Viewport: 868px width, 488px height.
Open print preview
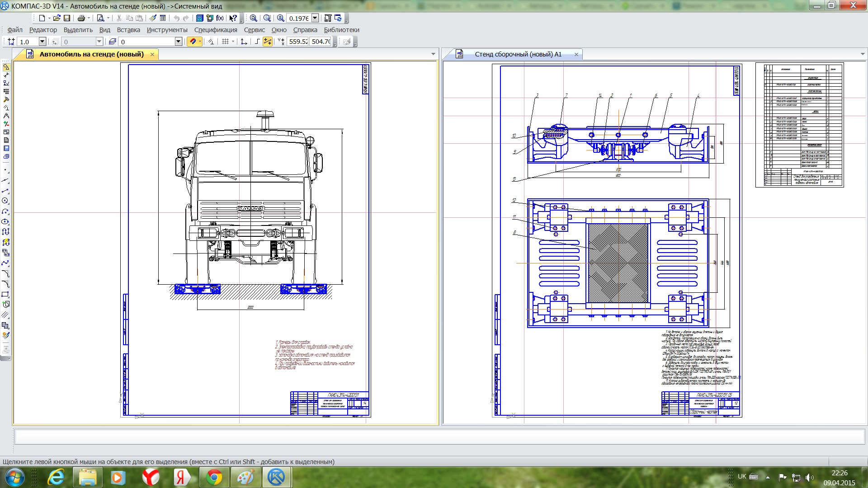coord(100,18)
